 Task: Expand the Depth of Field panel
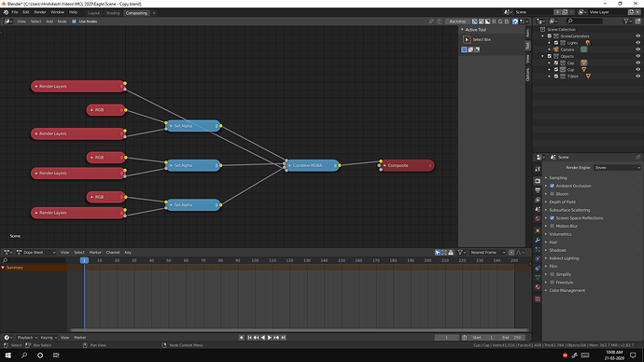click(562, 202)
